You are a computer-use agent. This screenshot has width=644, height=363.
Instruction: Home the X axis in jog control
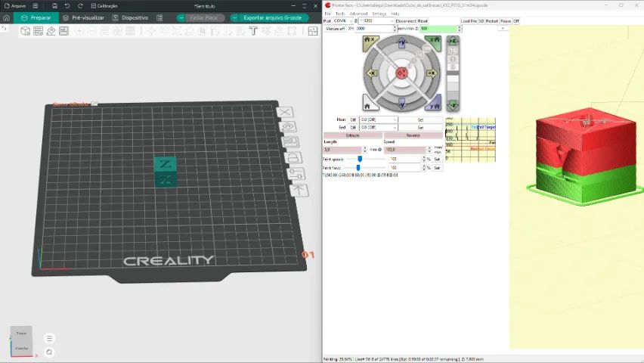(370, 42)
